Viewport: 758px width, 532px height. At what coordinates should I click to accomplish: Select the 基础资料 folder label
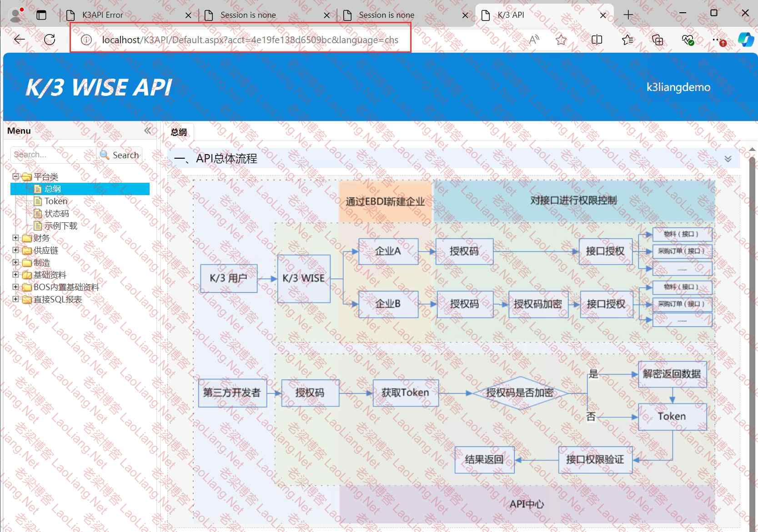[50, 275]
